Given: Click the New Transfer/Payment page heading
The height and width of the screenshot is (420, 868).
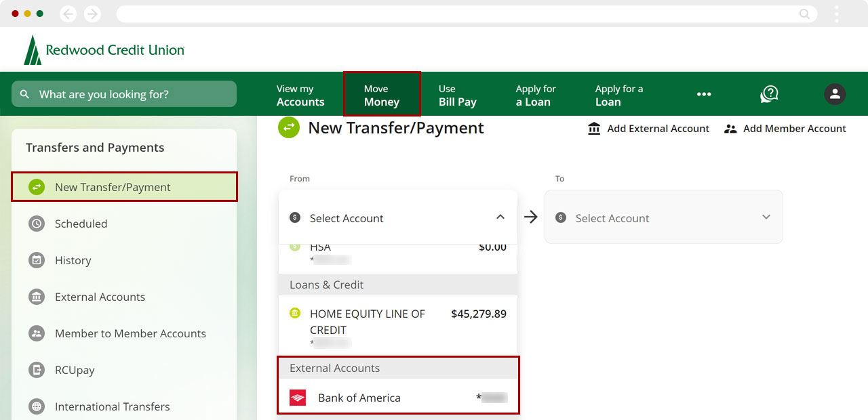Looking at the screenshot, I should click(396, 128).
